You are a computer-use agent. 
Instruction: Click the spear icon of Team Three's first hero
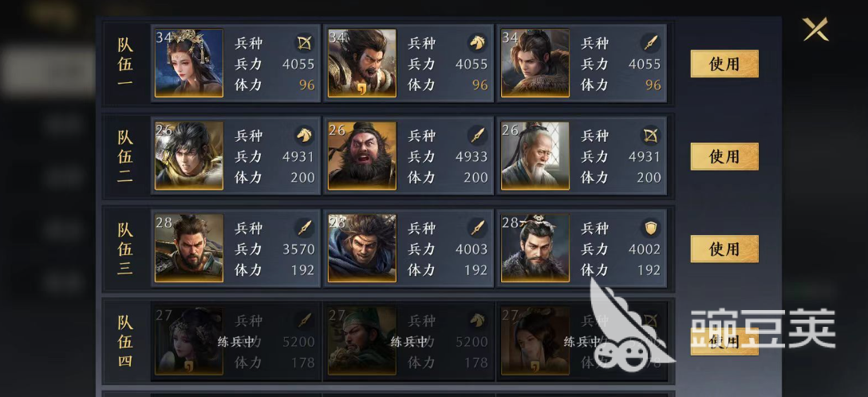click(305, 227)
